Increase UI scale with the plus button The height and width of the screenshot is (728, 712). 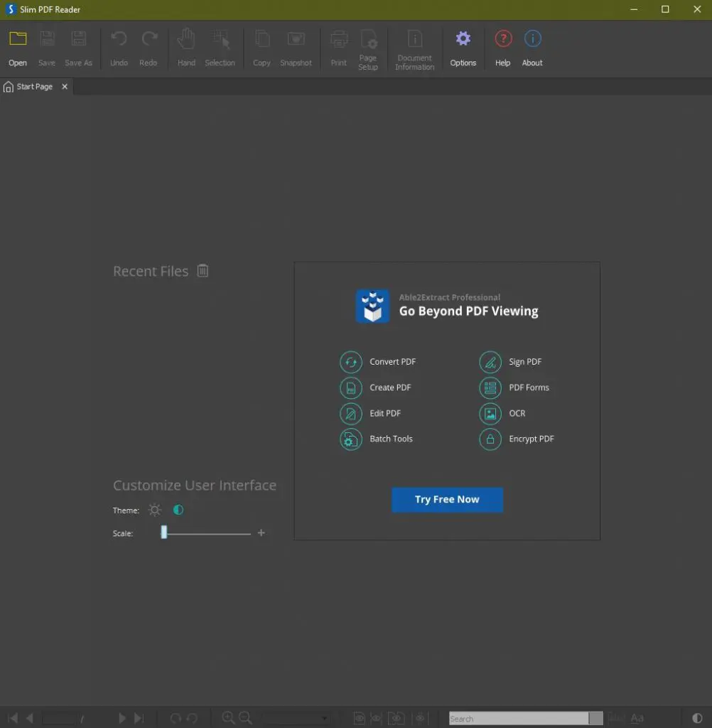coord(261,532)
